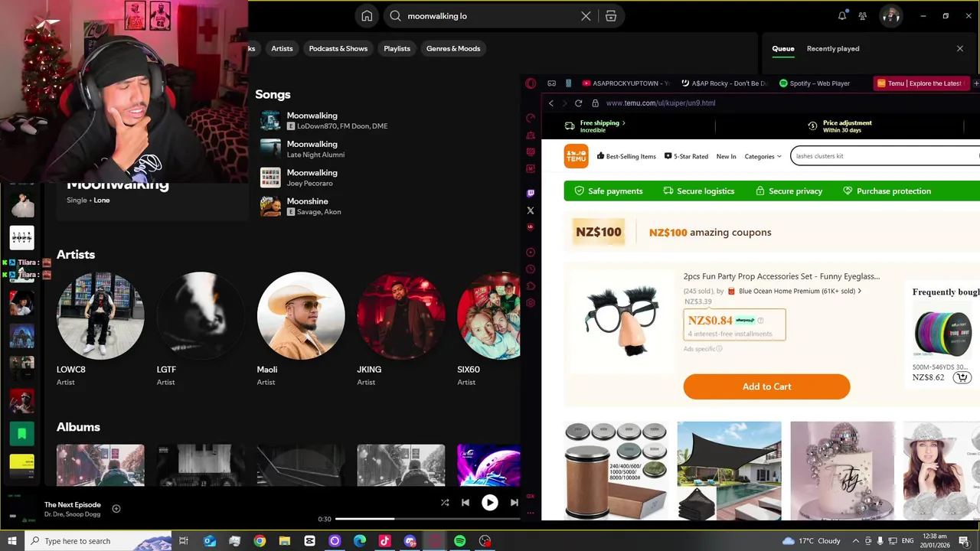Toggle shuffle in Spotify player

click(445, 503)
